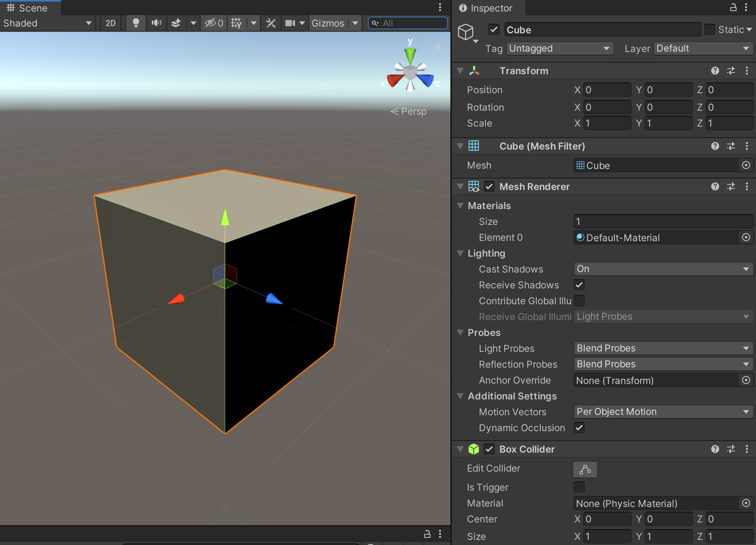Toggle scene lighting bulb icon
This screenshot has width=756, height=545.
[x=136, y=23]
